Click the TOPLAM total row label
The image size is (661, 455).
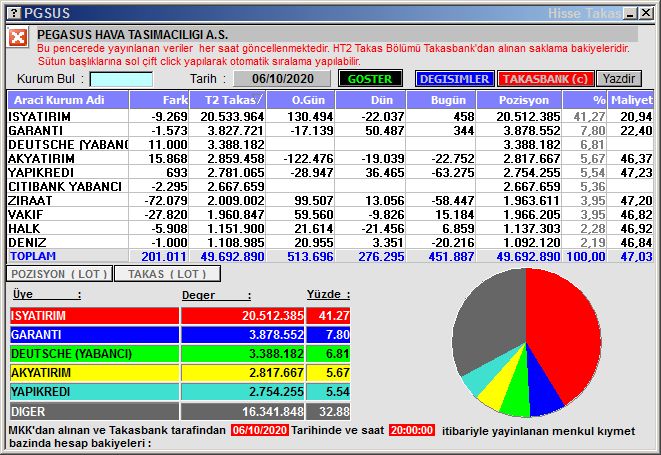coord(33,256)
